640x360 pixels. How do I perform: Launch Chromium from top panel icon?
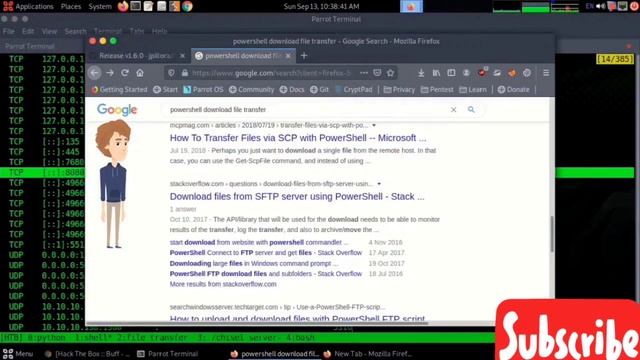click(x=187, y=6)
